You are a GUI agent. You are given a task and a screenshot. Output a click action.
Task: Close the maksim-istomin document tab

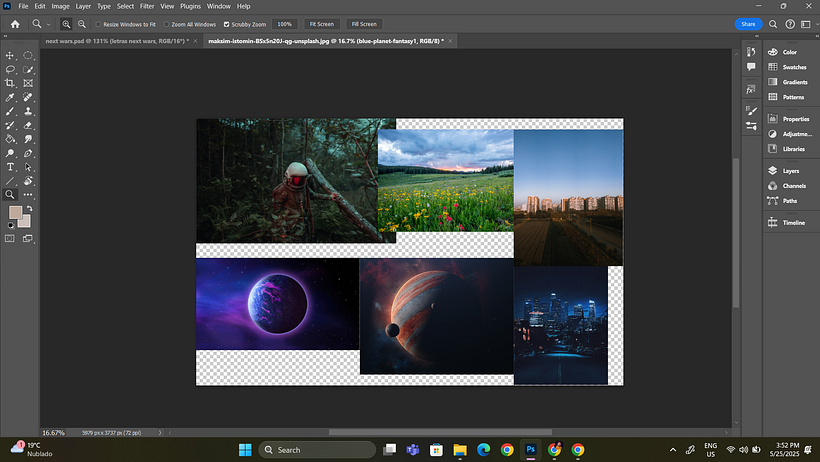[x=450, y=41]
